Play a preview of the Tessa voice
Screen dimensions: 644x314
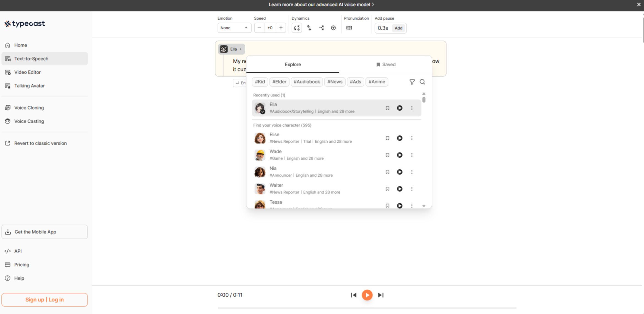(400, 205)
